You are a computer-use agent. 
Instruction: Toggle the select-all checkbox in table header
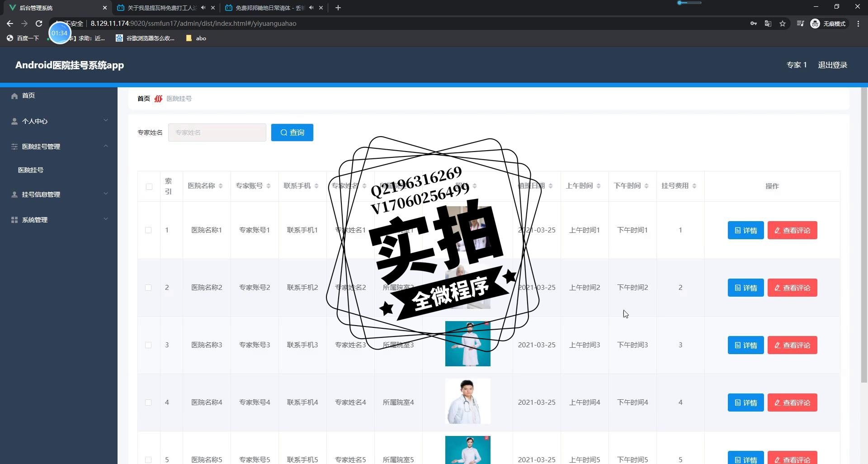(149, 187)
